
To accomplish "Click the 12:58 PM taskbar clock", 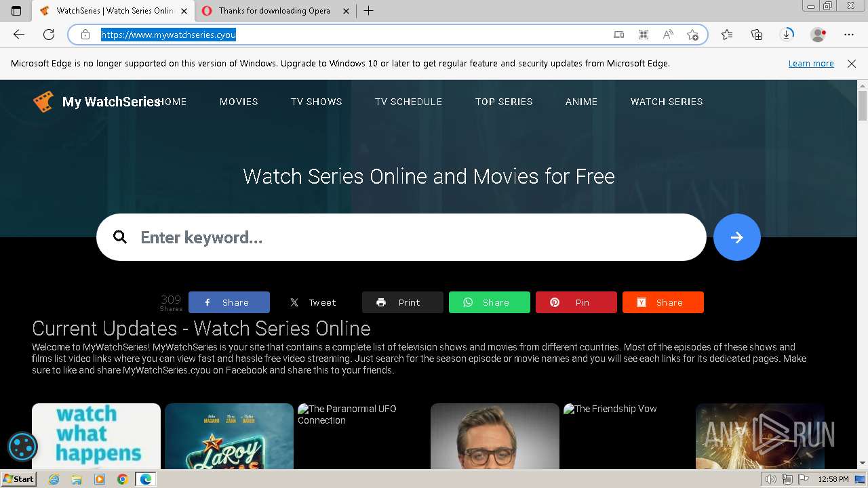I will click(833, 479).
